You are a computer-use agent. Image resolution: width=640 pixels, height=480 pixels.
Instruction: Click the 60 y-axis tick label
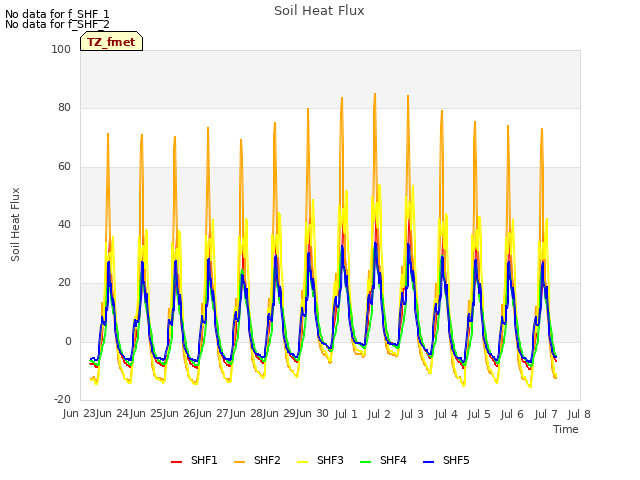pyautogui.click(x=64, y=166)
